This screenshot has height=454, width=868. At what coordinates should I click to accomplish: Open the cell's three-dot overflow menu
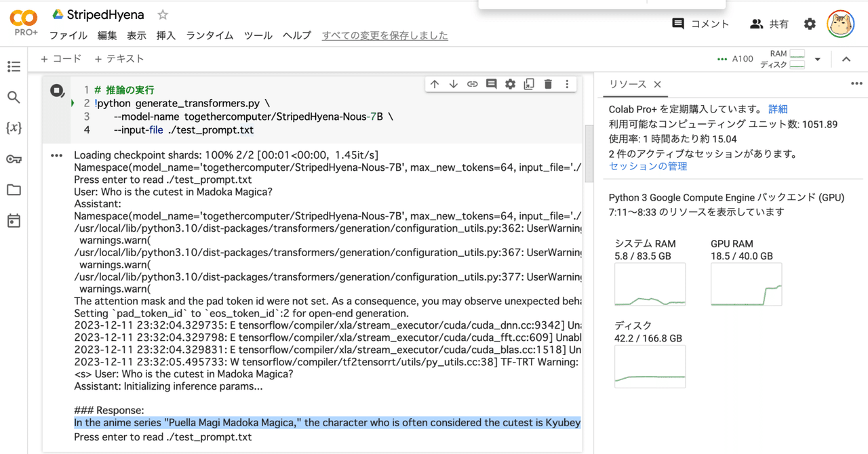pos(567,83)
